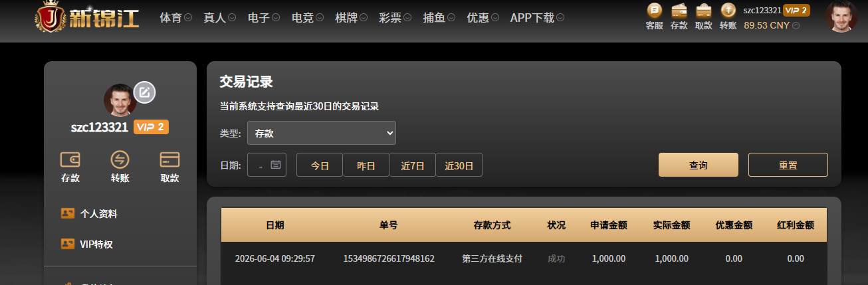This screenshot has width=868, height=285.
Task: Expand the 棋牌 menu
Action: 351,18
